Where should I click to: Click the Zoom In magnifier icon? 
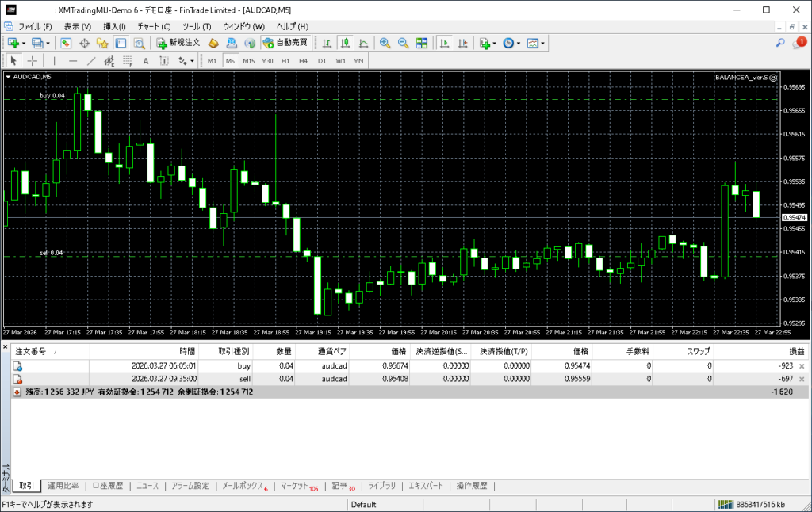click(385, 43)
